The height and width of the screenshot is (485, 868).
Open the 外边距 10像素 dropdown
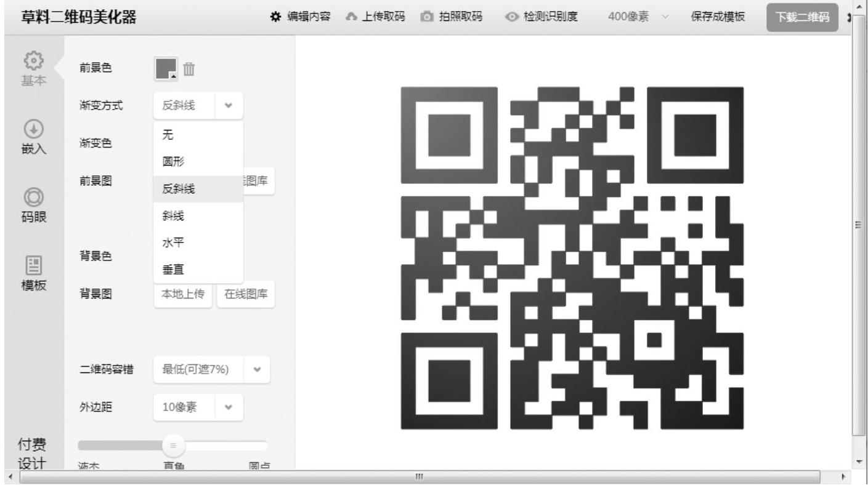tap(198, 407)
